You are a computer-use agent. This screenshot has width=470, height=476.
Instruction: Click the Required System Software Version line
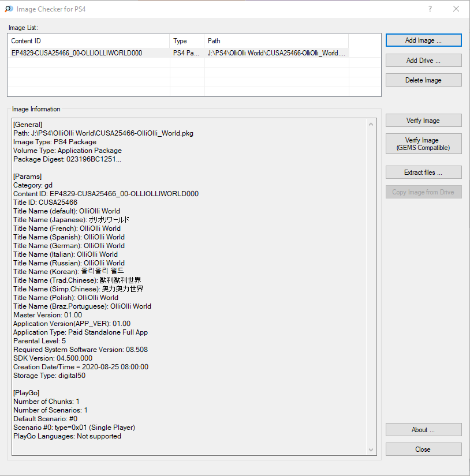pyautogui.click(x=80, y=350)
